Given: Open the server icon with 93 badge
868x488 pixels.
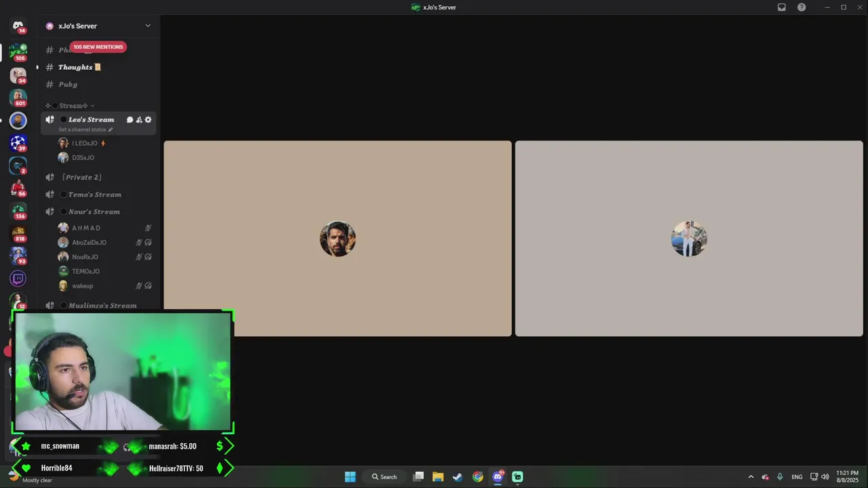Looking at the screenshot, I should 18,256.
